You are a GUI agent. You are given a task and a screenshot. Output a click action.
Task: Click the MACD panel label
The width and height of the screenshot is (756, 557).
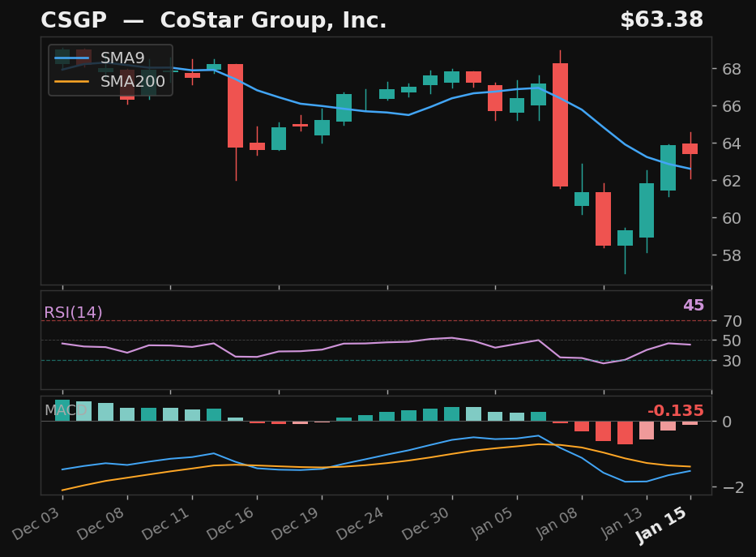point(66,410)
